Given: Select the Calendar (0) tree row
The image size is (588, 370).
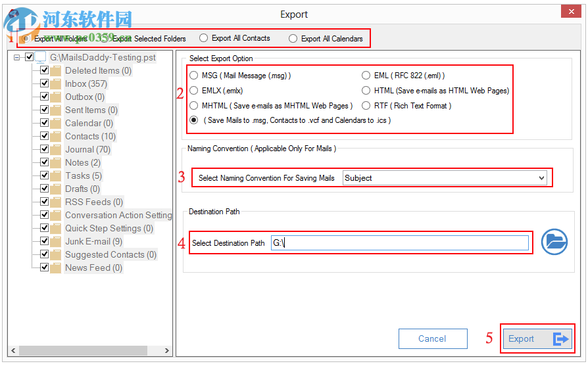Looking at the screenshot, I should click(89, 123).
